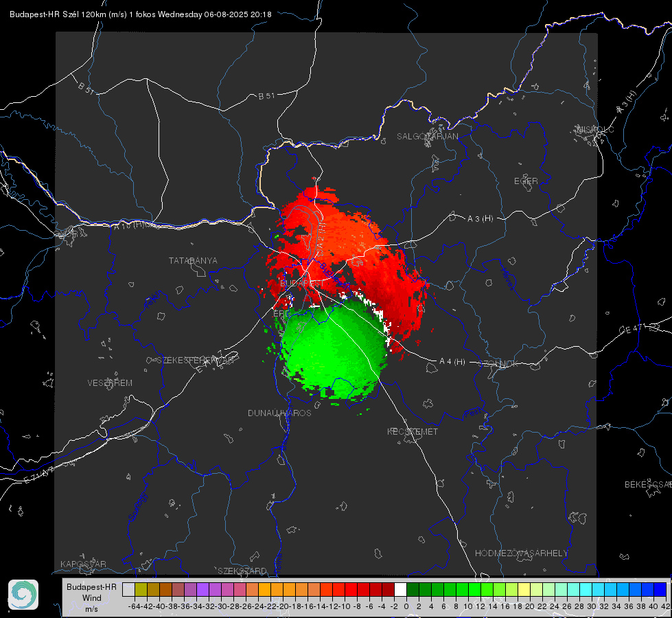Click the KAPOSVÁR city label
Screen dimensions: 672x618
pyautogui.click(x=83, y=564)
